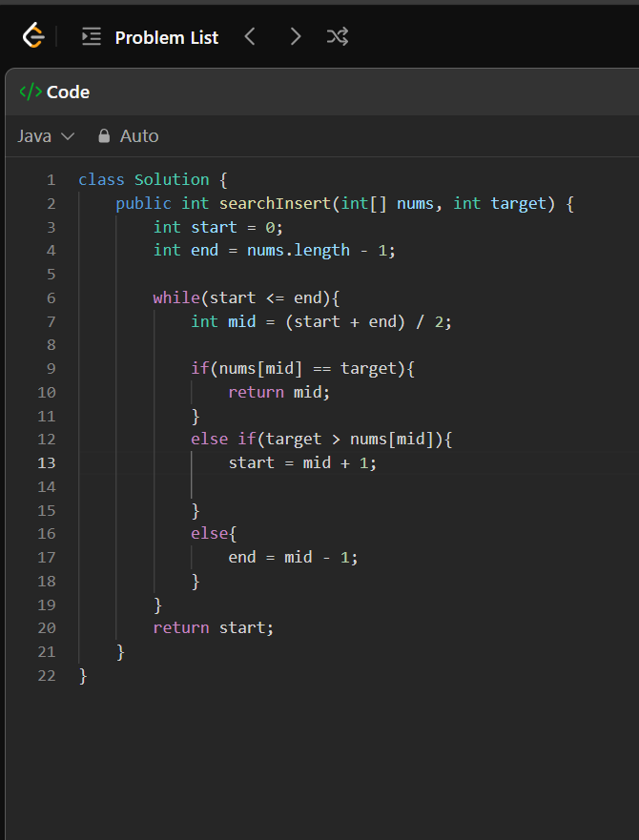
Task: Open the Problem List panel icon
Action: pos(92,37)
